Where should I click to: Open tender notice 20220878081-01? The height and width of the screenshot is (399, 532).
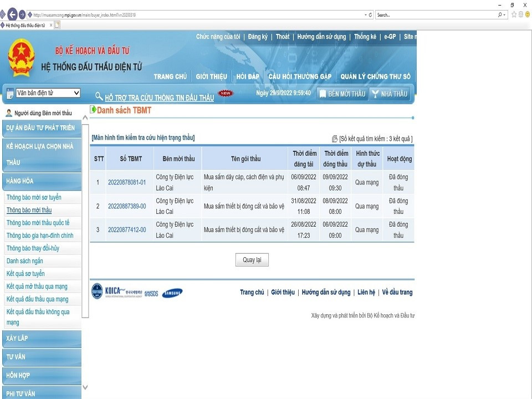127,182
